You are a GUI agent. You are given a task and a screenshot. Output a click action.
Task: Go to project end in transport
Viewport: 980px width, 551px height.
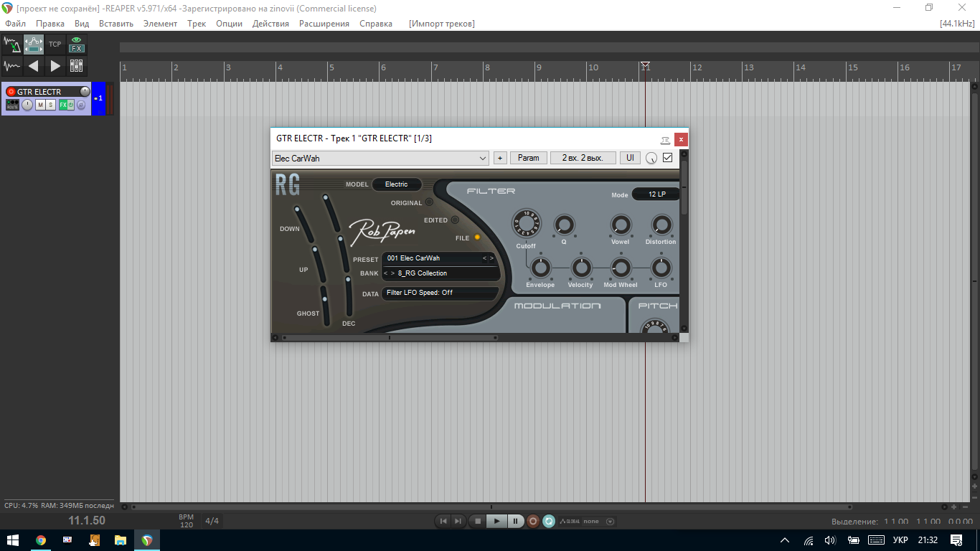[458, 522]
